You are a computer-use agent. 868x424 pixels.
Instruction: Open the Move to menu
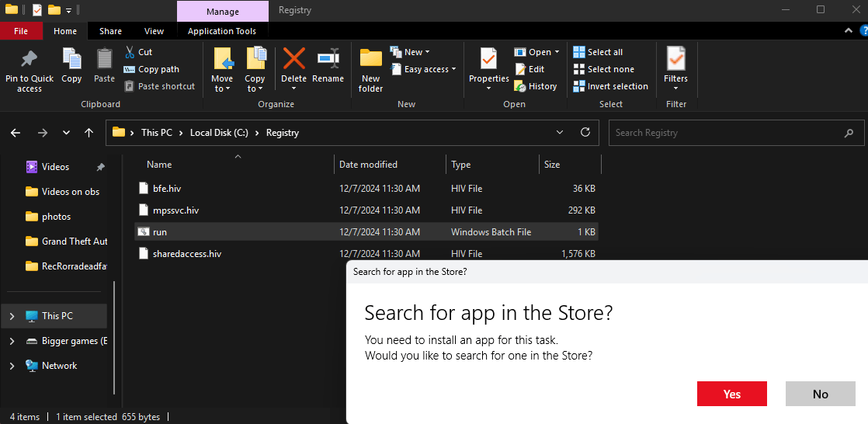coord(222,70)
